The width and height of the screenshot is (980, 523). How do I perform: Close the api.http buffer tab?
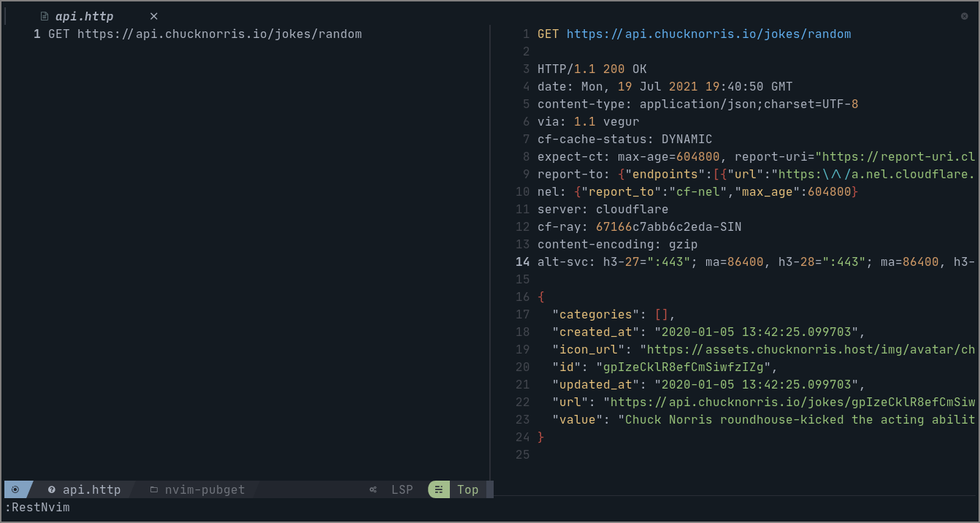154,16
